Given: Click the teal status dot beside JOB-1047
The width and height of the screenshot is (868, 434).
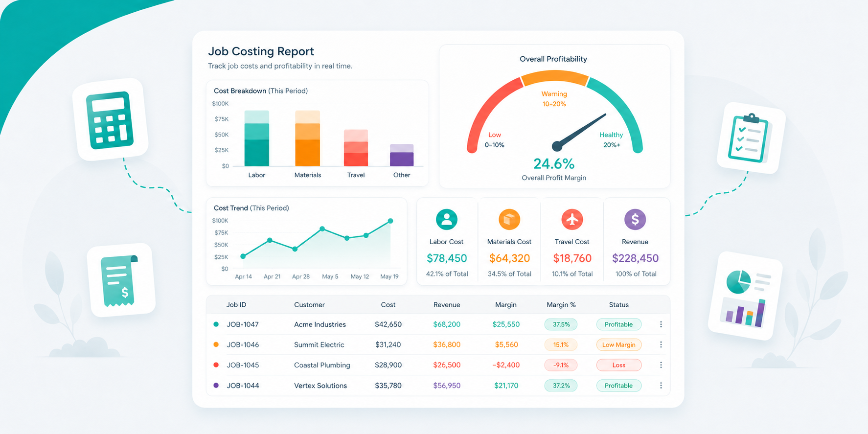Looking at the screenshot, I should [x=216, y=324].
